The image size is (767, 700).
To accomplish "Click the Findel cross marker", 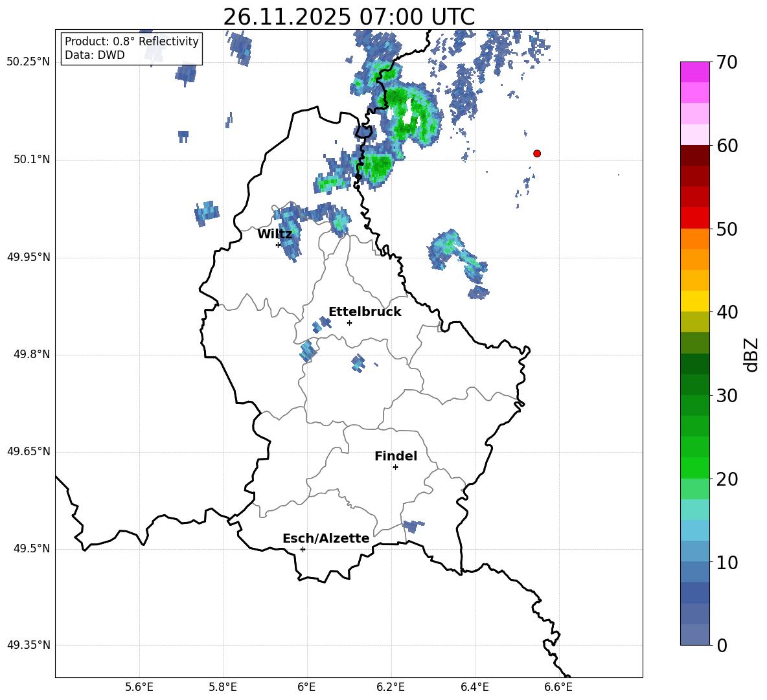I will (395, 468).
